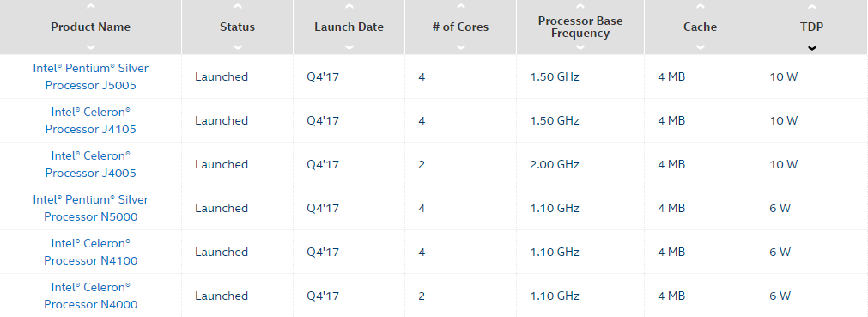Sort Launch Date descending with down chevron
This screenshot has height=317, width=868.
coord(349,47)
